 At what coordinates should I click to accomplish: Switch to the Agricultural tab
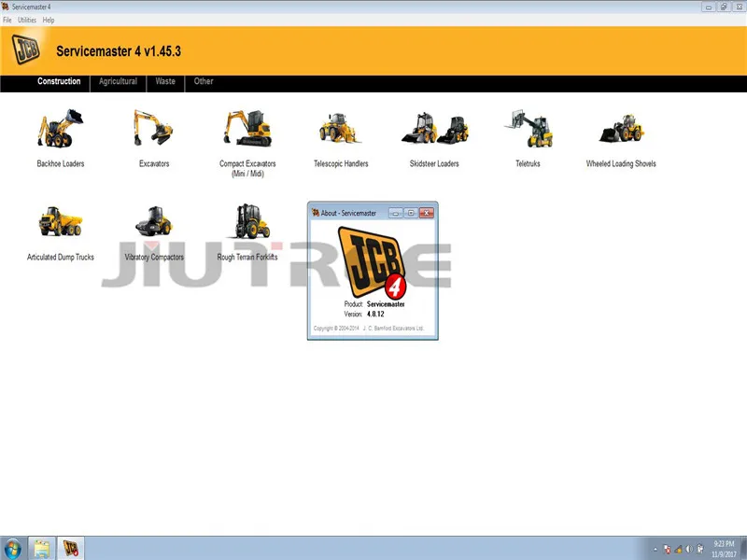click(119, 81)
